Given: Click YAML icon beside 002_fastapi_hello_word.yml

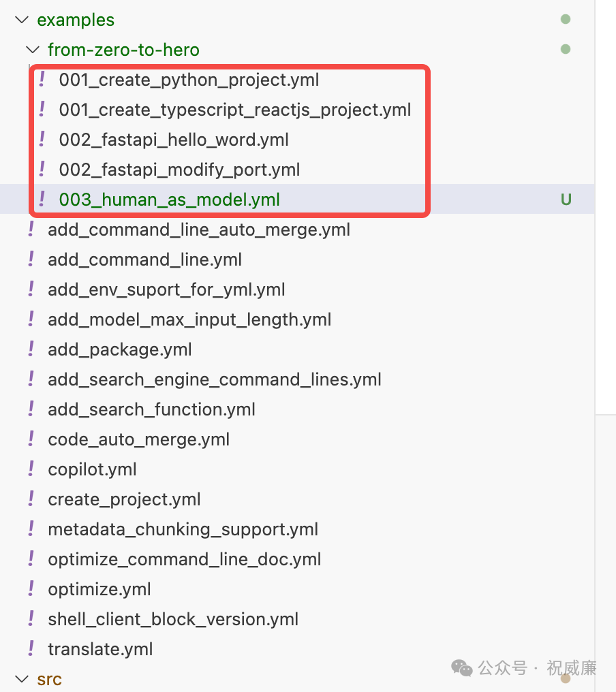Looking at the screenshot, I should coord(42,140).
